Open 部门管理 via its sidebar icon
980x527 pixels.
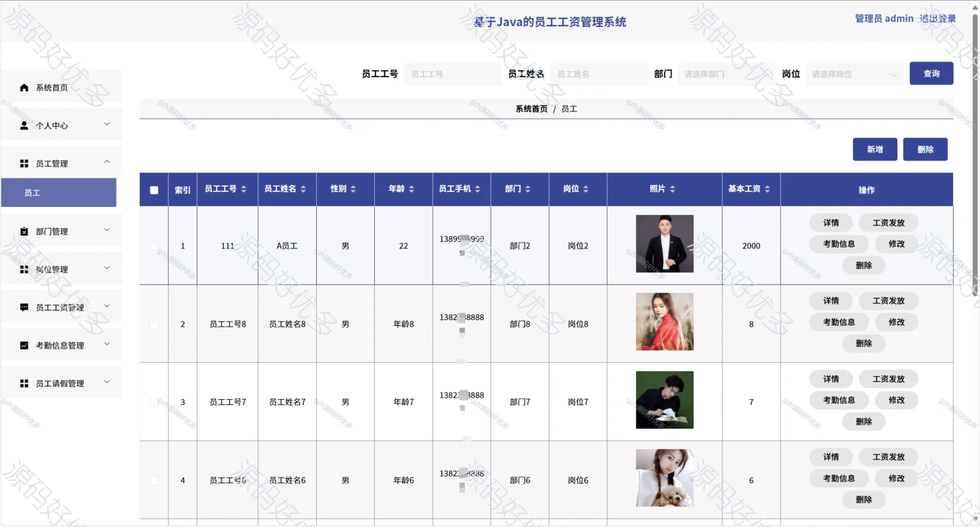(24, 231)
